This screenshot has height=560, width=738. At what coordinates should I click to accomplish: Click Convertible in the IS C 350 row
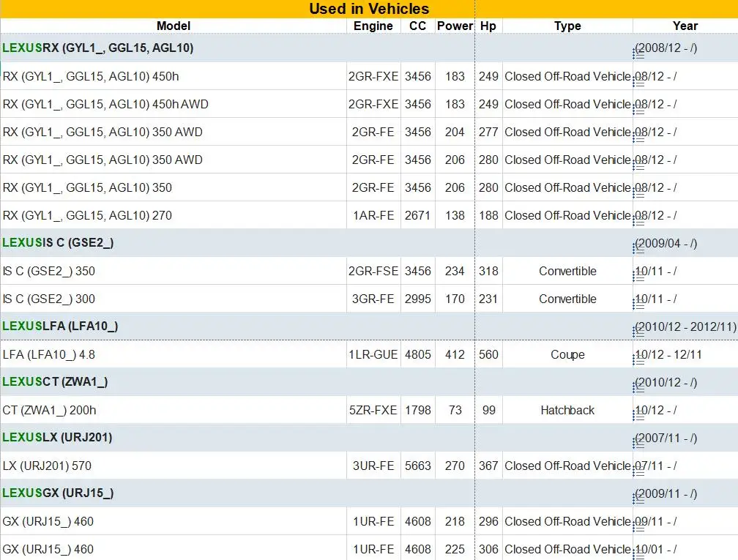[x=567, y=271]
